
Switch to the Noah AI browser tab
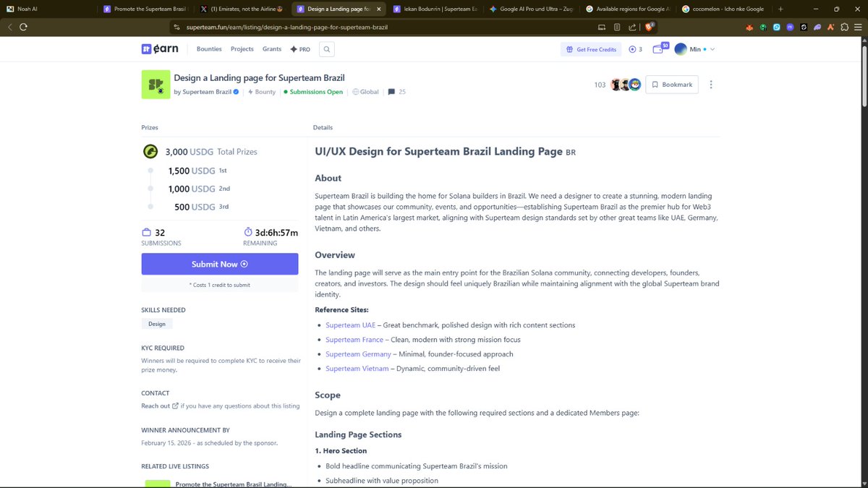pos(48,9)
